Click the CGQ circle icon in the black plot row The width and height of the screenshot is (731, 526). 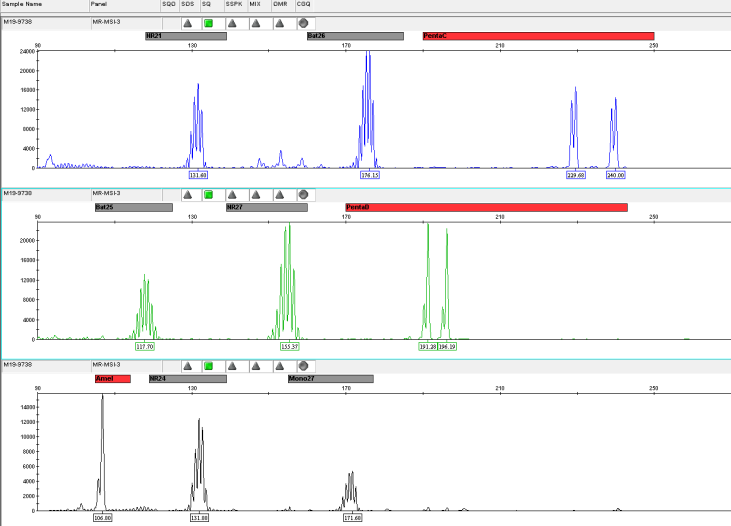[x=303, y=366]
